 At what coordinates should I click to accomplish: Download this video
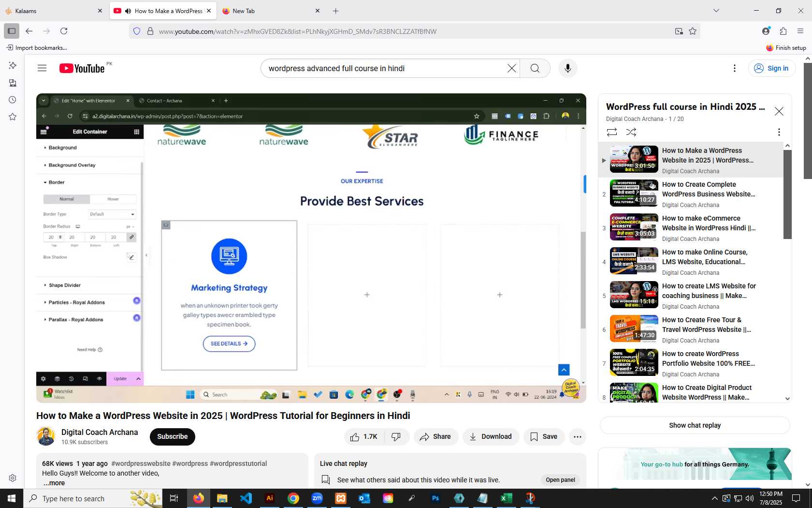[491, 437]
